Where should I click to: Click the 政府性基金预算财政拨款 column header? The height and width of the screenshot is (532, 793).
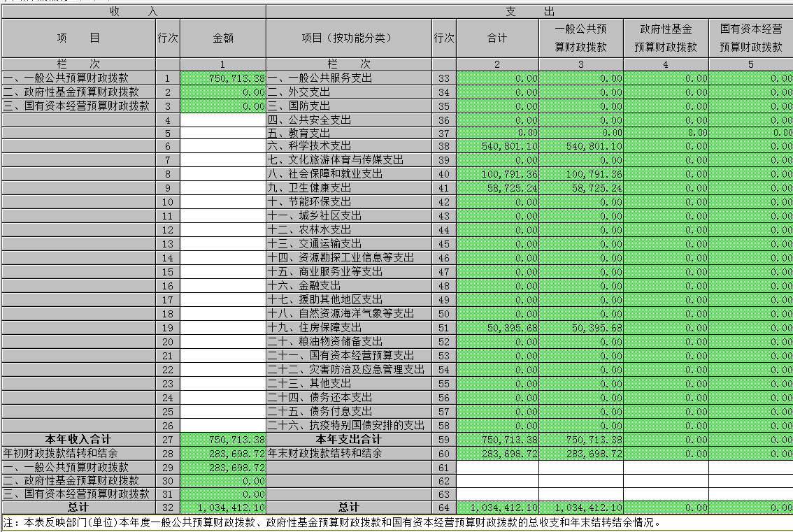665,38
